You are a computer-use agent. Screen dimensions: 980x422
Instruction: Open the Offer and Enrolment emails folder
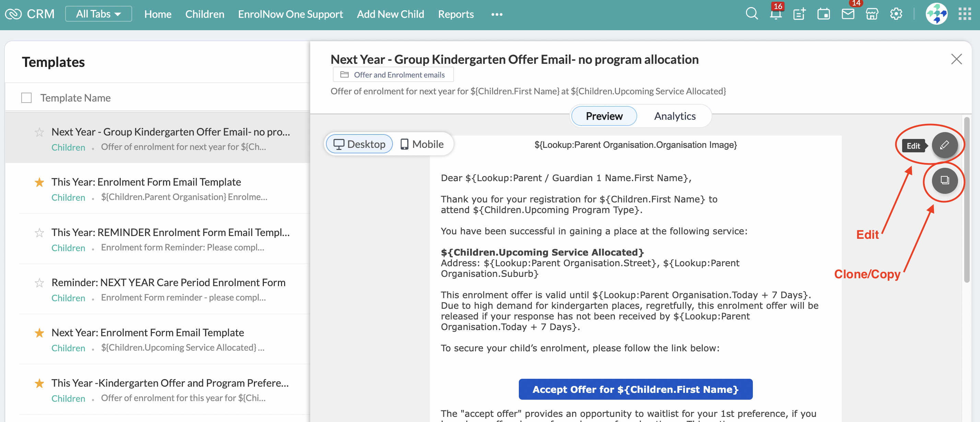(x=393, y=74)
